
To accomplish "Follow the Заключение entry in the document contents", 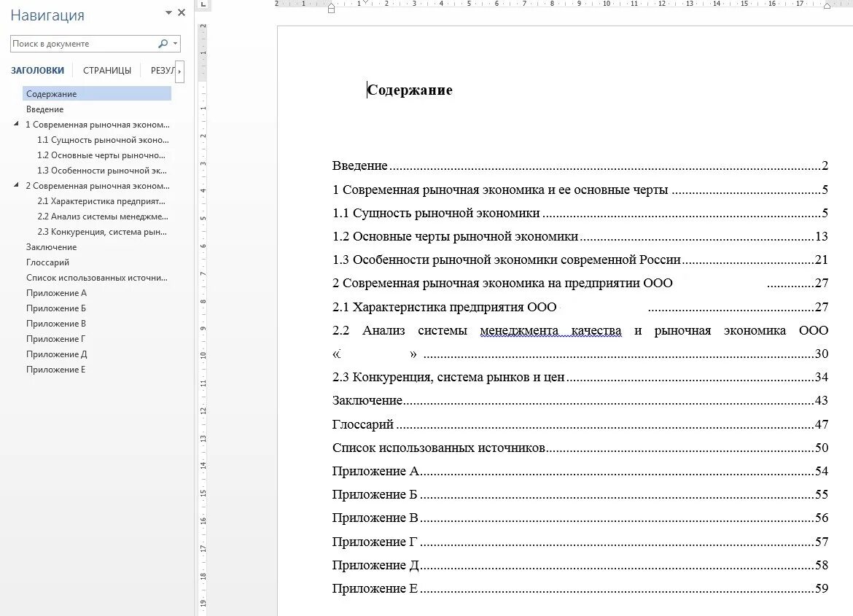I will pyautogui.click(x=580, y=400).
